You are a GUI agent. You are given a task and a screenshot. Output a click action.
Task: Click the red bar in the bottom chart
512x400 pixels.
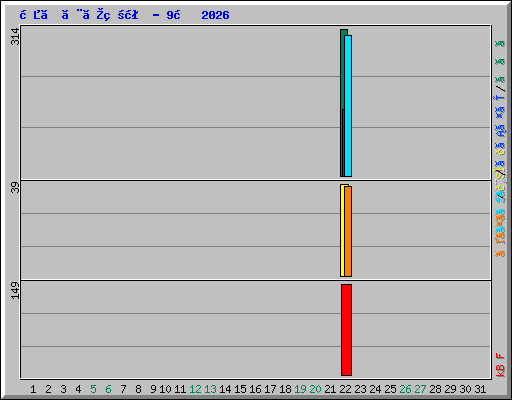pyautogui.click(x=346, y=330)
